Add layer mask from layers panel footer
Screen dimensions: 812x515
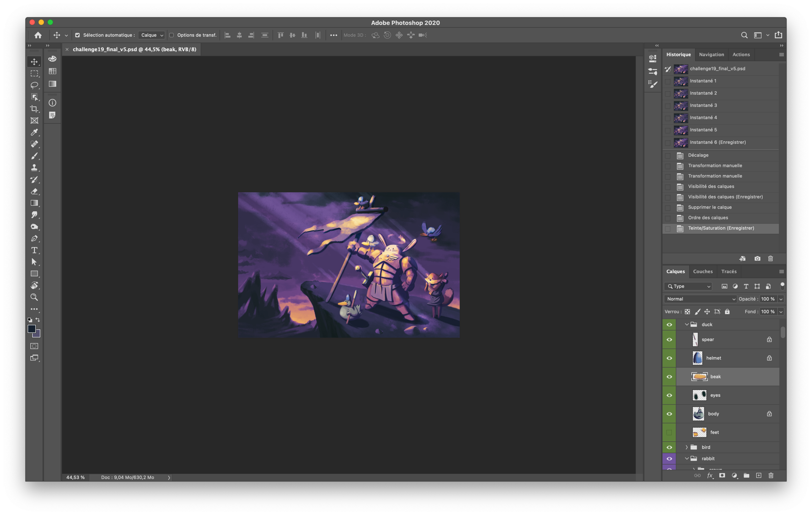pyautogui.click(x=722, y=476)
